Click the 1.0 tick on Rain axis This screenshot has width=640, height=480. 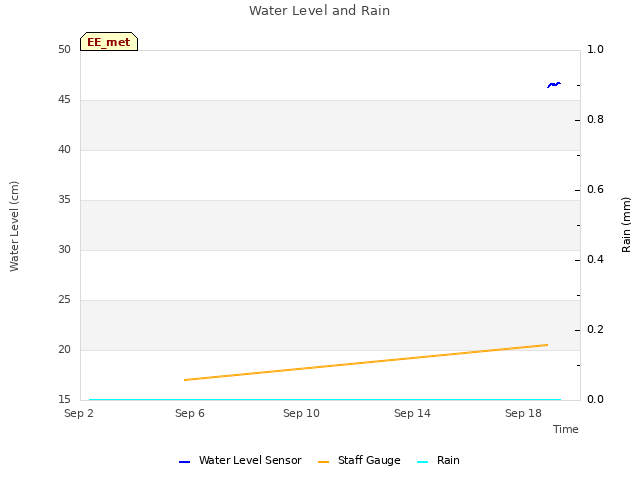point(595,49)
